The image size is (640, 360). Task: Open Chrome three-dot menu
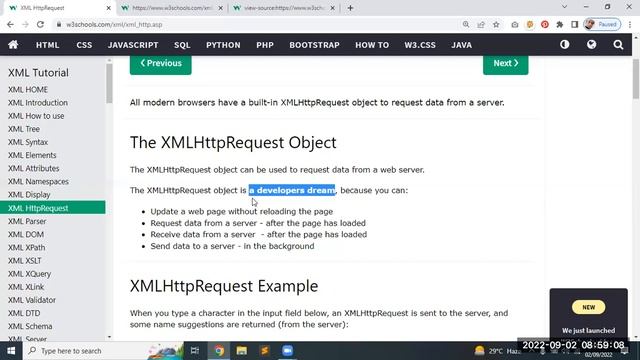(x=630, y=24)
